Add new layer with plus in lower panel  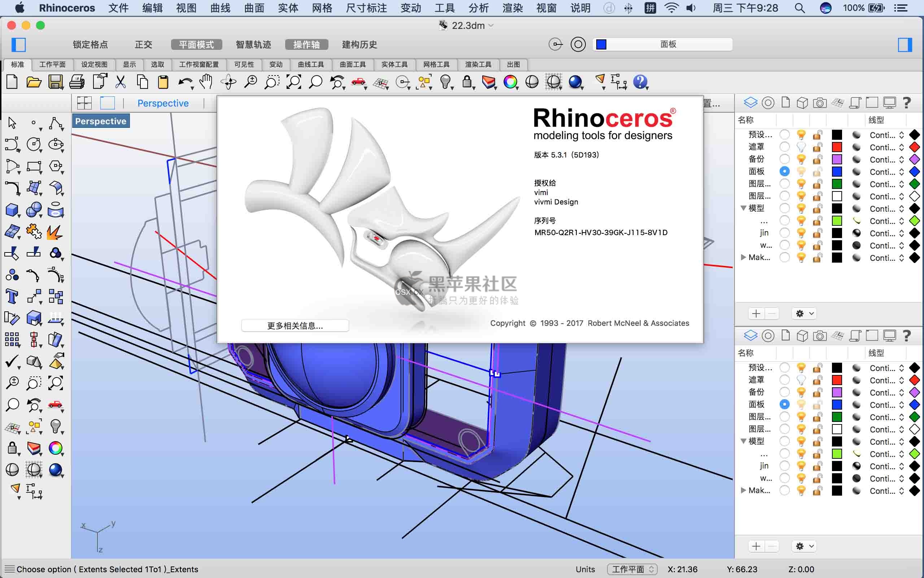756,546
